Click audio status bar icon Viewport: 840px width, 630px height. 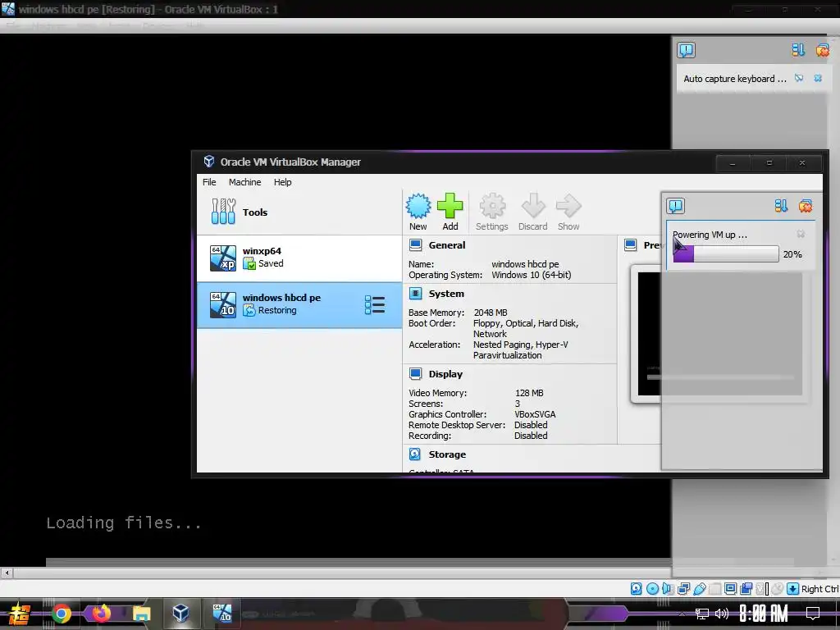tap(668, 589)
